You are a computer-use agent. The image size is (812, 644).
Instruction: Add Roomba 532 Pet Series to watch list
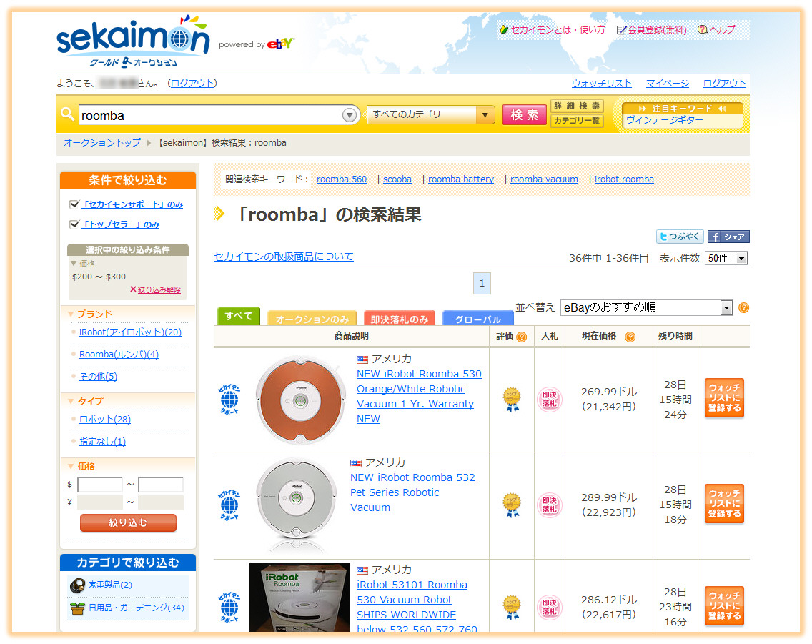pos(724,503)
